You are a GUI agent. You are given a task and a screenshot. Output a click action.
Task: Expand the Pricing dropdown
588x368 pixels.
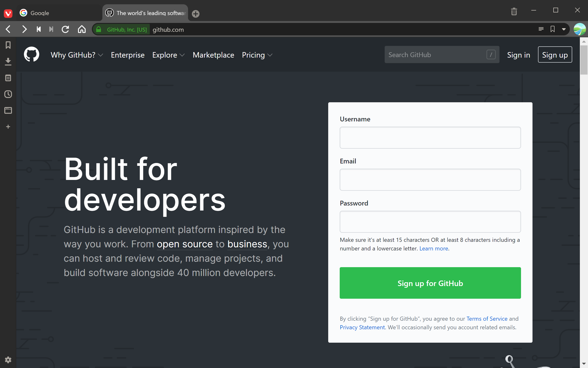(257, 55)
